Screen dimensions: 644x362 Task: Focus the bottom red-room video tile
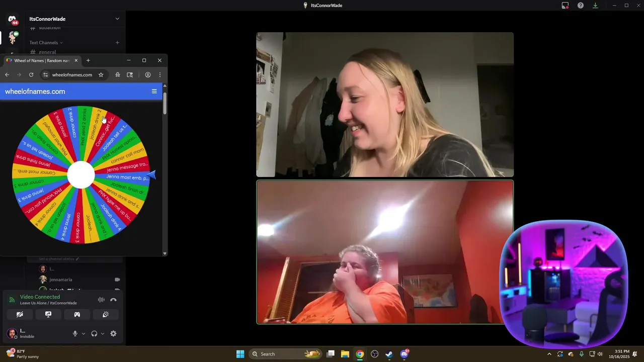[385, 252]
